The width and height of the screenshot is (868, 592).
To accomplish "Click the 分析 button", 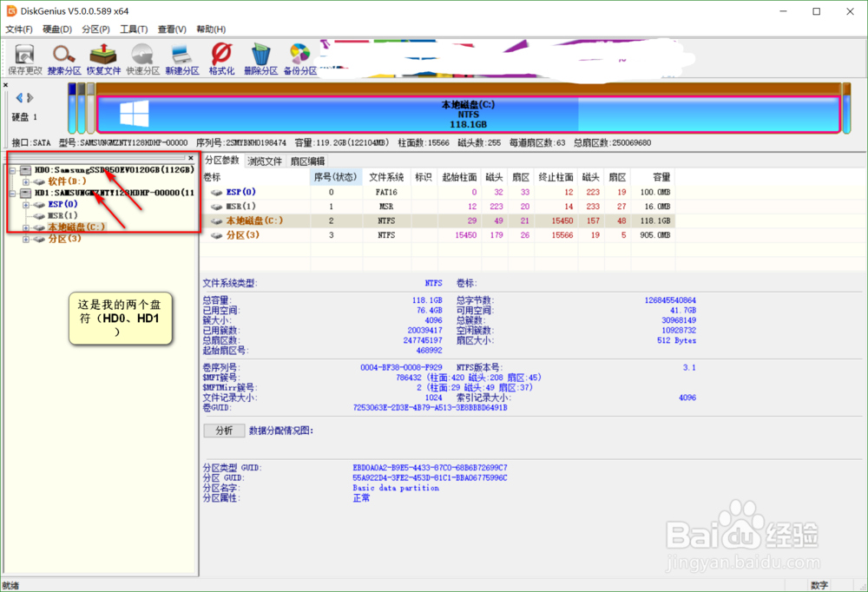I will 224,431.
